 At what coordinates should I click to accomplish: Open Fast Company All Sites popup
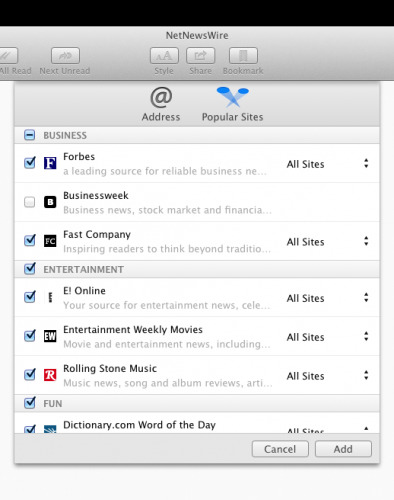tap(328, 241)
